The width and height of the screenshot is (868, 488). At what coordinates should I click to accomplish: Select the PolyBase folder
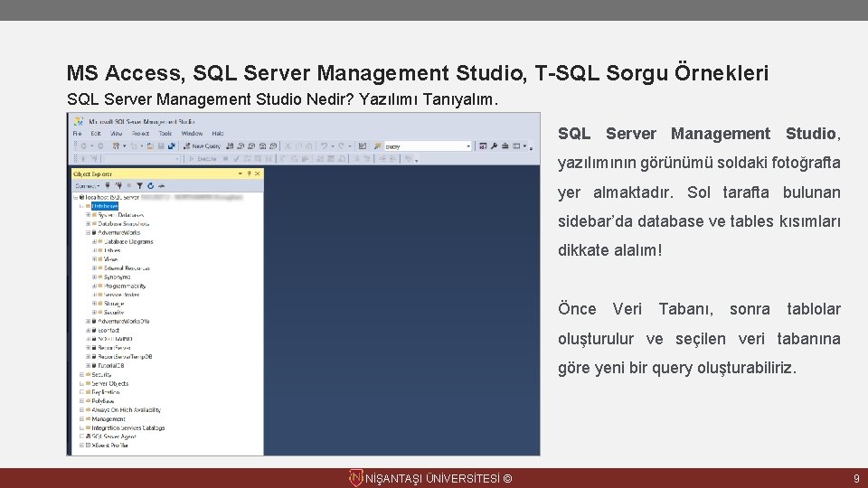click(103, 401)
